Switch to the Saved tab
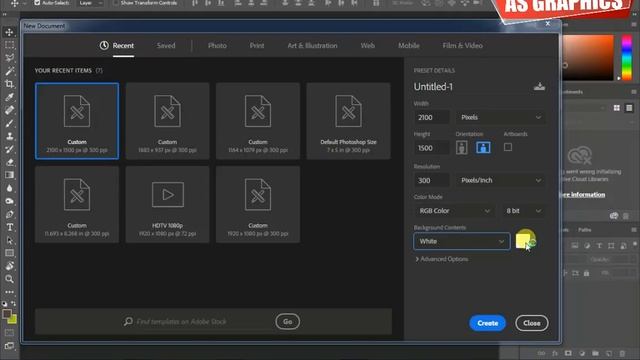 pos(166,45)
